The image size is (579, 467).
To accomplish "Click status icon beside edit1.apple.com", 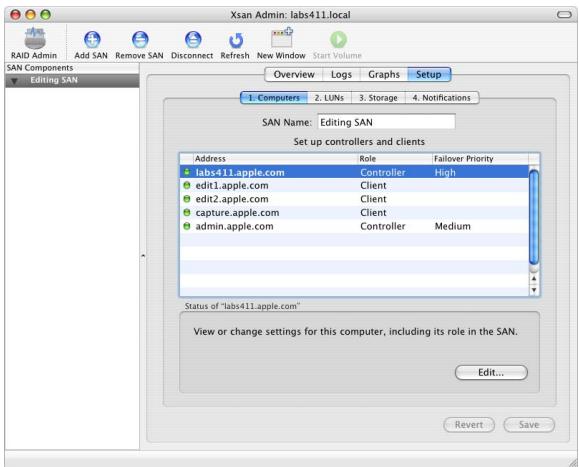I will click(x=187, y=185).
